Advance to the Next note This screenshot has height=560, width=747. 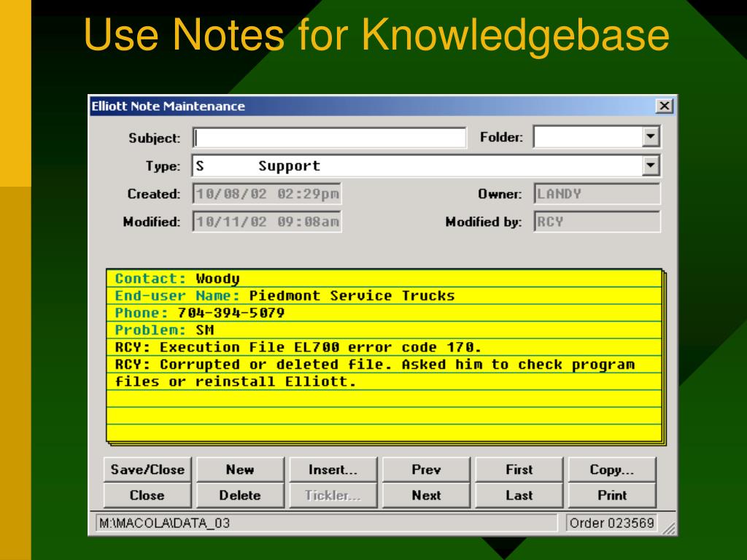pos(426,495)
